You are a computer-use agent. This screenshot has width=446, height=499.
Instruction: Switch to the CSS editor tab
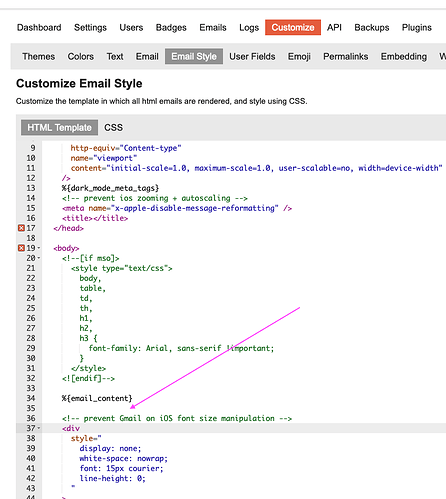point(113,127)
